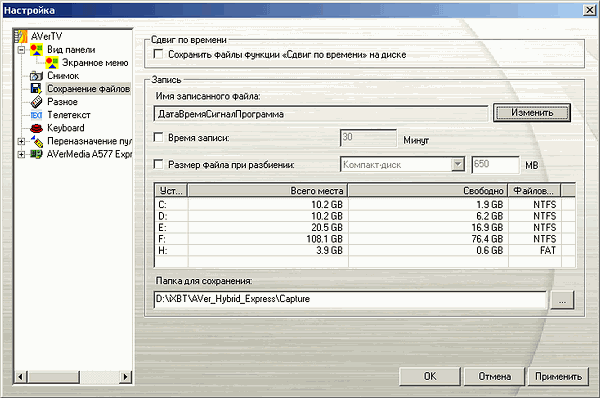This screenshot has width=600, height=398.
Task: Click the Применить button
Action: click(x=558, y=377)
